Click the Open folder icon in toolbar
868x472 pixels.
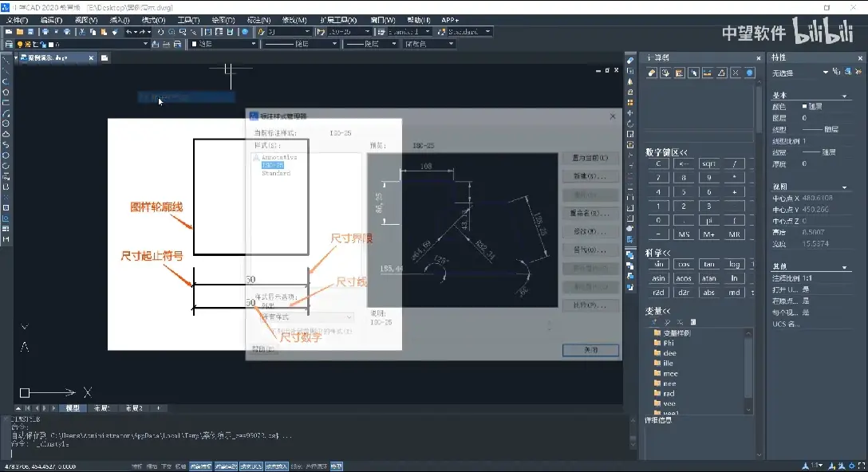19,32
